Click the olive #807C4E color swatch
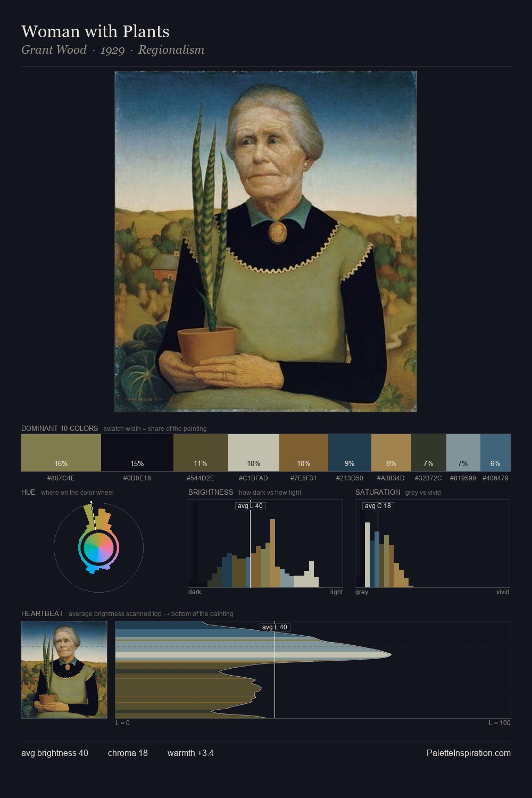Viewport: 532px width, 798px height. click(61, 453)
